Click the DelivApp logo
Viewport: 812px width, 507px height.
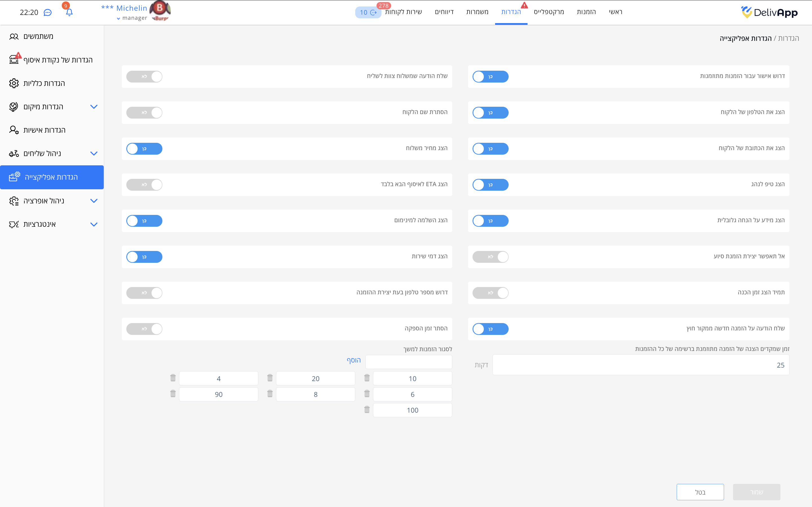click(x=769, y=12)
